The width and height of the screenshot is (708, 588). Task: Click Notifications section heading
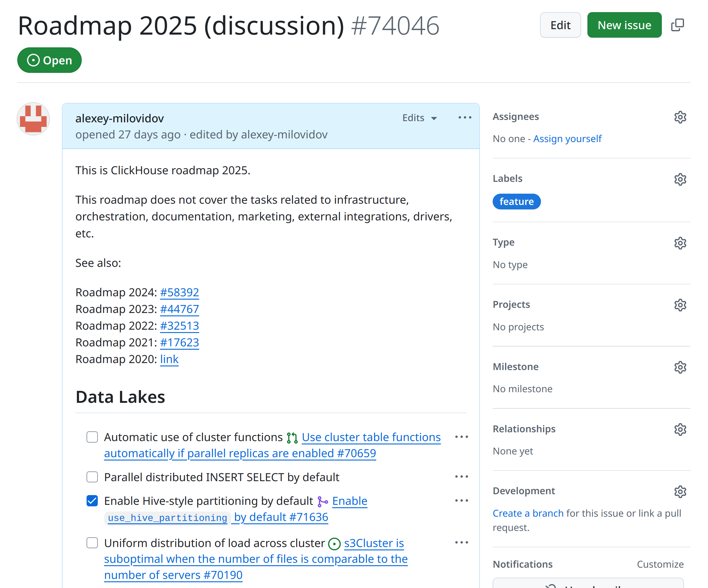tap(522, 564)
